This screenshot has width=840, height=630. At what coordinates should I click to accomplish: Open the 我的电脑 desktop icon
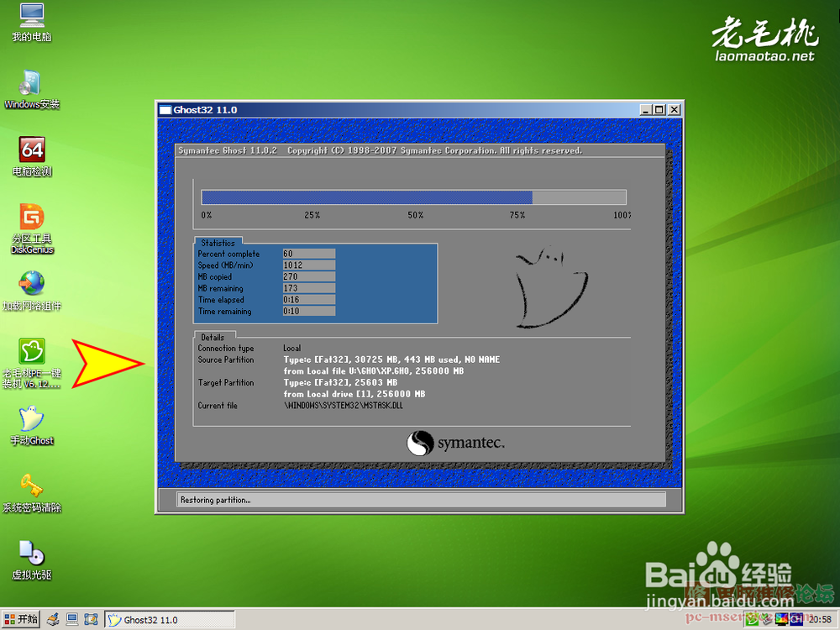(32, 23)
